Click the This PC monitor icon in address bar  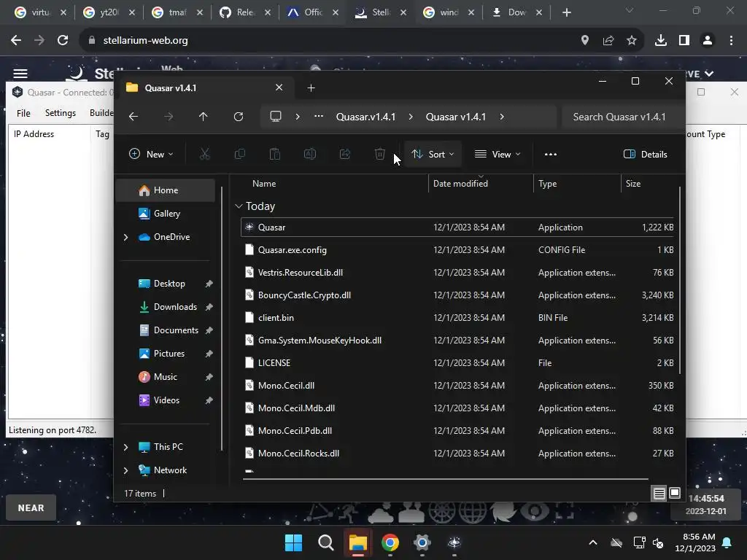[275, 117]
